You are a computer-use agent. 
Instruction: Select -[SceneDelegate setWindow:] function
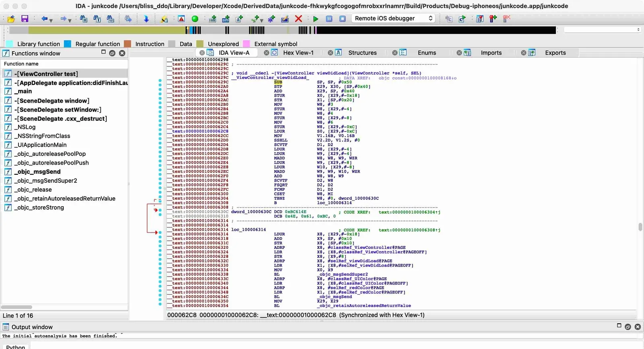pos(64,109)
